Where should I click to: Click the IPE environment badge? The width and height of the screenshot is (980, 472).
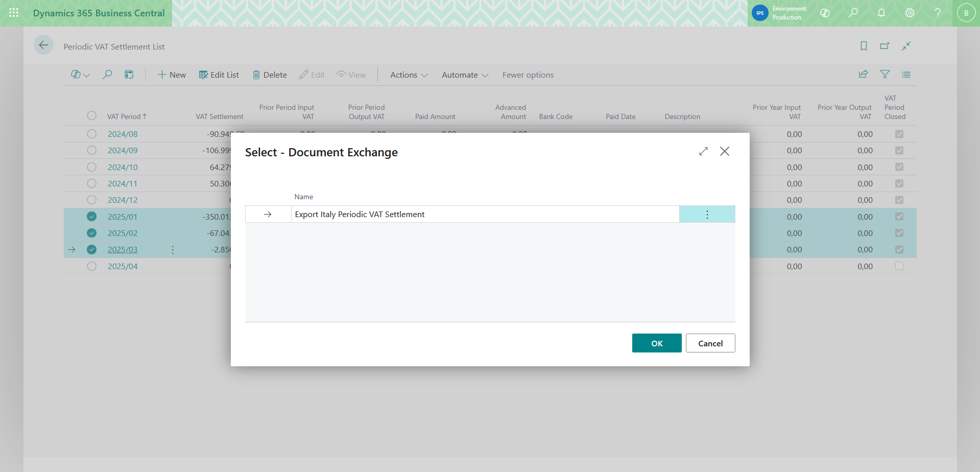coord(760,13)
